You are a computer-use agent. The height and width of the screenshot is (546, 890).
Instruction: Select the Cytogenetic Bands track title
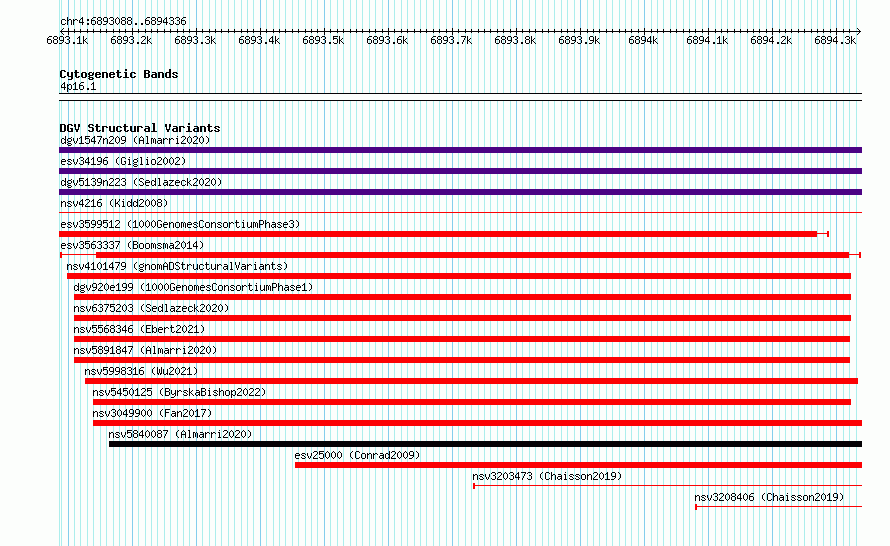point(119,74)
